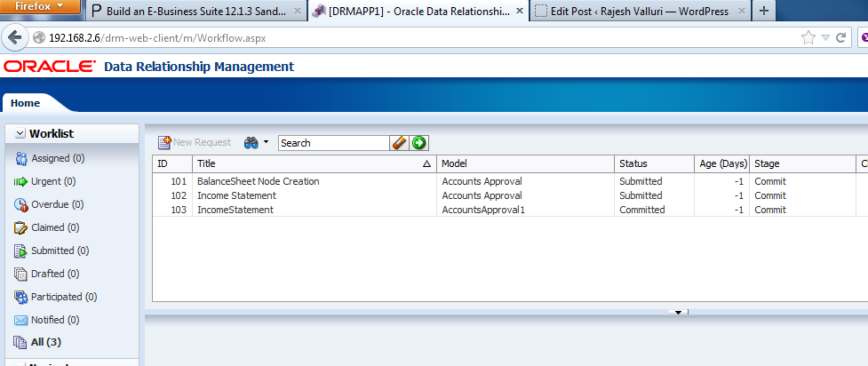Click the New Request document icon
The height and width of the screenshot is (366, 868).
[x=165, y=143]
